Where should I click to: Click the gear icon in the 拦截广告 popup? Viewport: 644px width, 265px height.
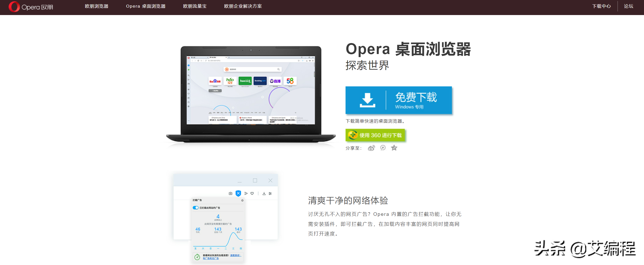point(242,200)
